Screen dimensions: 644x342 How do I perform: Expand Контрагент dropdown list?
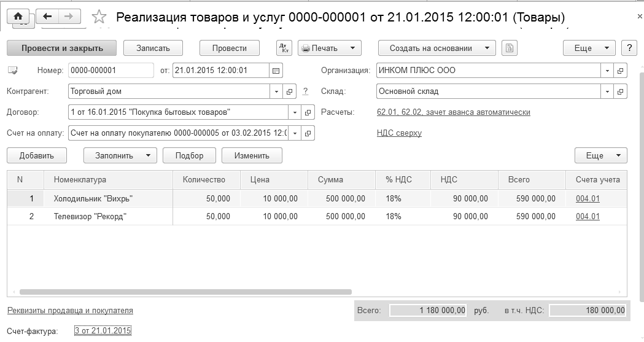pos(276,91)
